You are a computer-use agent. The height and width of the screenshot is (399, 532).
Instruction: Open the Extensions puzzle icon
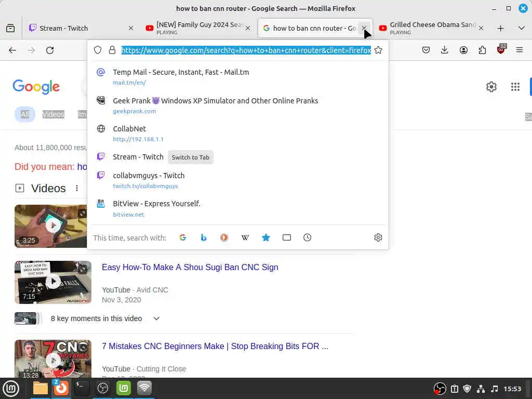(x=482, y=50)
